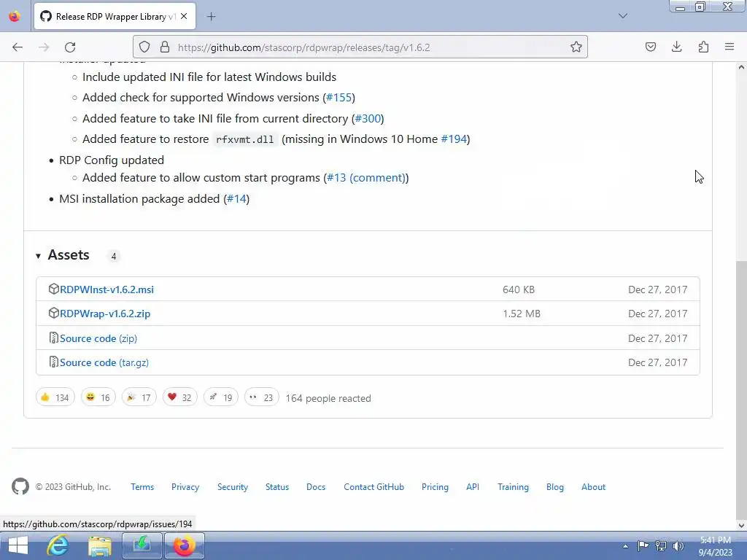Click the laugh reaction 16
The height and width of the screenshot is (560, 747).
98,397
